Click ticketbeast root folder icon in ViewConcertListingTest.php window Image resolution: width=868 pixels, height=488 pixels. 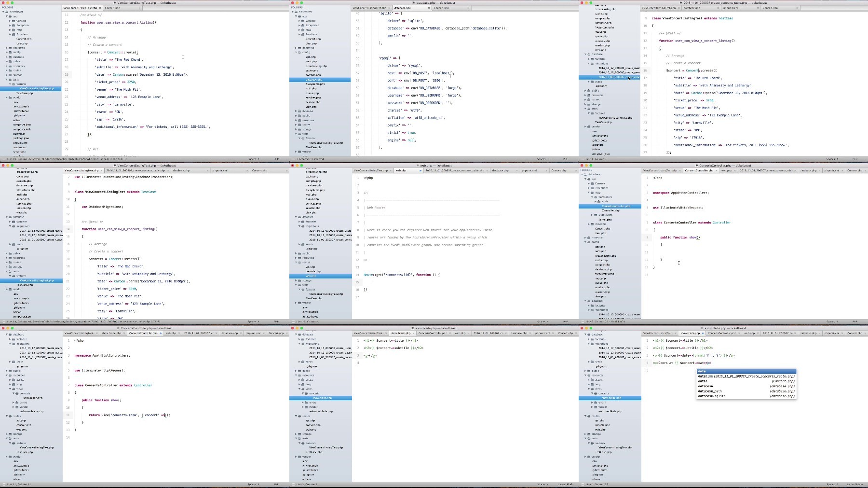(7, 12)
